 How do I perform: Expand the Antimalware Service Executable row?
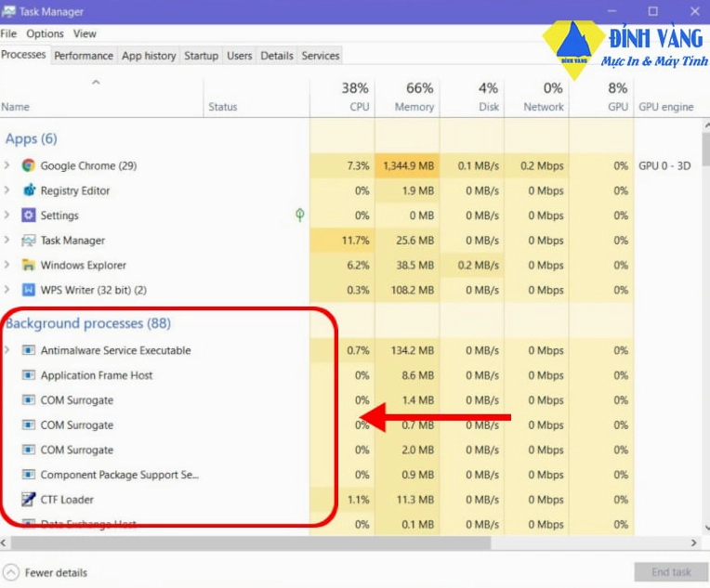[x=7, y=350]
